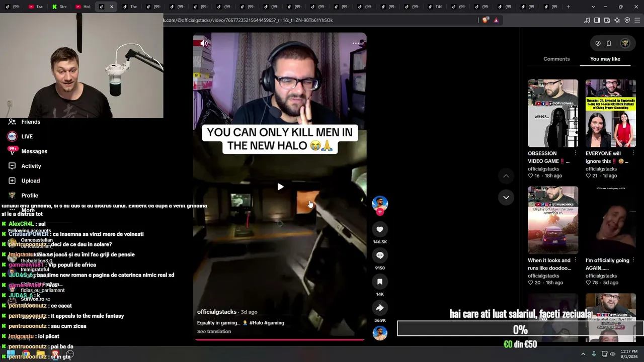
Task: Go to the previous video with up chevron
Action: (x=506, y=176)
